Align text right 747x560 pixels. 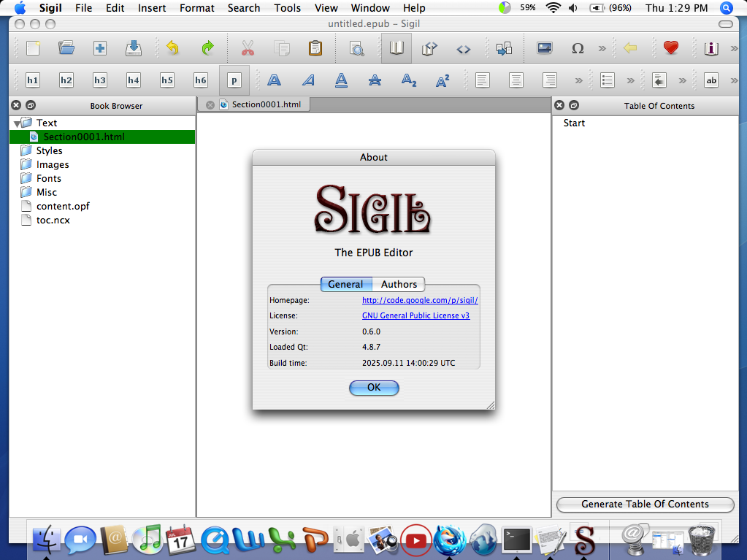point(550,80)
